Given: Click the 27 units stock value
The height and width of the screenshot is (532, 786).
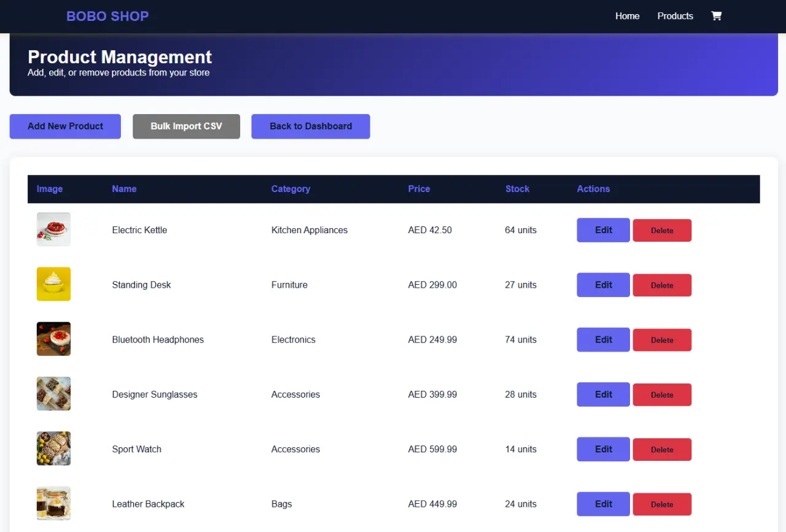Looking at the screenshot, I should [x=521, y=285].
